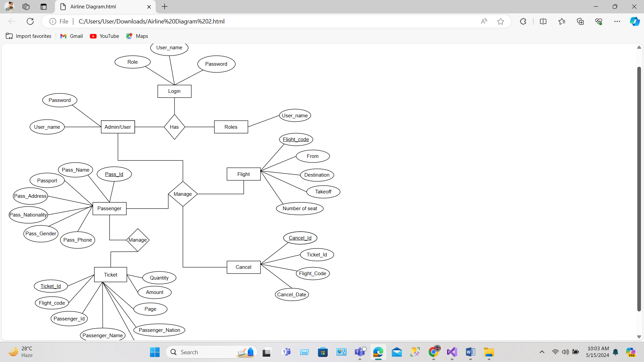This screenshot has height=362, width=644.
Task: Open the Extensions icon in the toolbar
Action: pyautogui.click(x=523, y=21)
